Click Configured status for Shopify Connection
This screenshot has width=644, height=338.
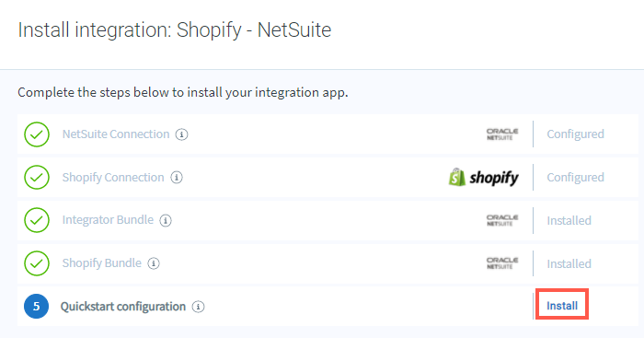(575, 178)
